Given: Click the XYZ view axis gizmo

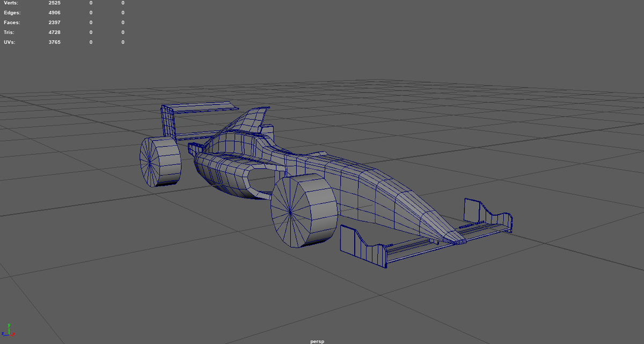Looking at the screenshot, I should 8,330.
